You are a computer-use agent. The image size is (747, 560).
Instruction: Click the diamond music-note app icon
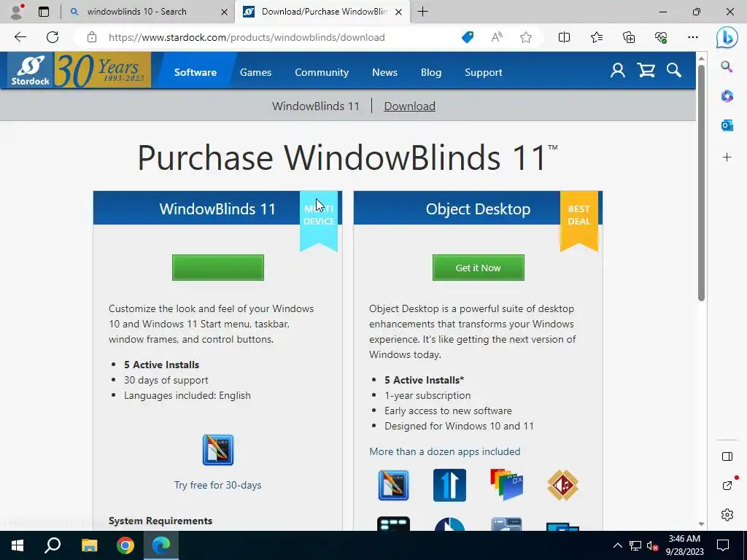[x=562, y=485]
